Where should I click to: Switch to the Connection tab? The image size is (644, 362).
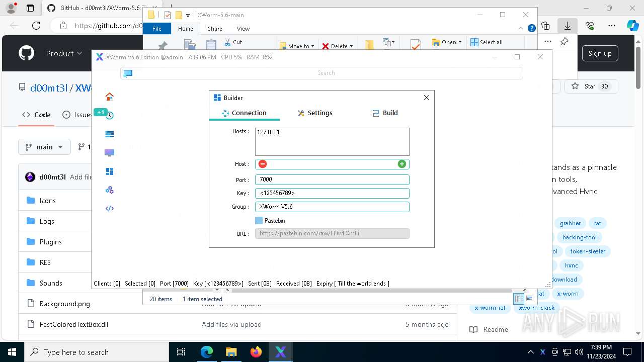pyautogui.click(x=244, y=113)
